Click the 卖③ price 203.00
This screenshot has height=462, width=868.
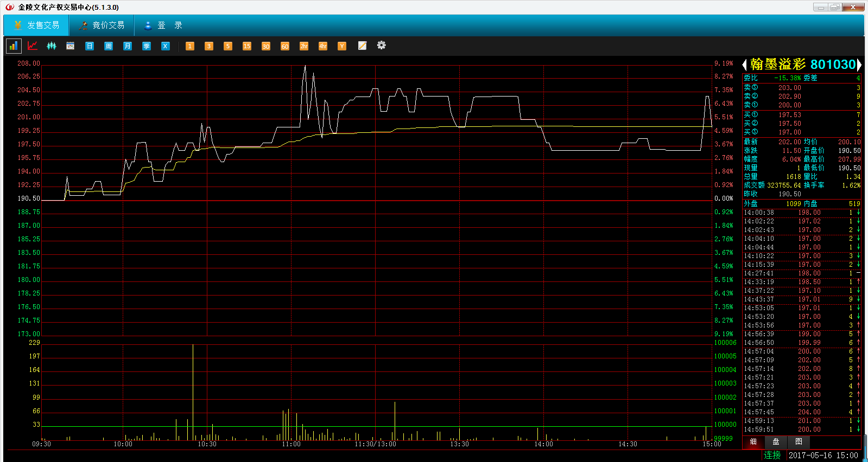[790, 88]
